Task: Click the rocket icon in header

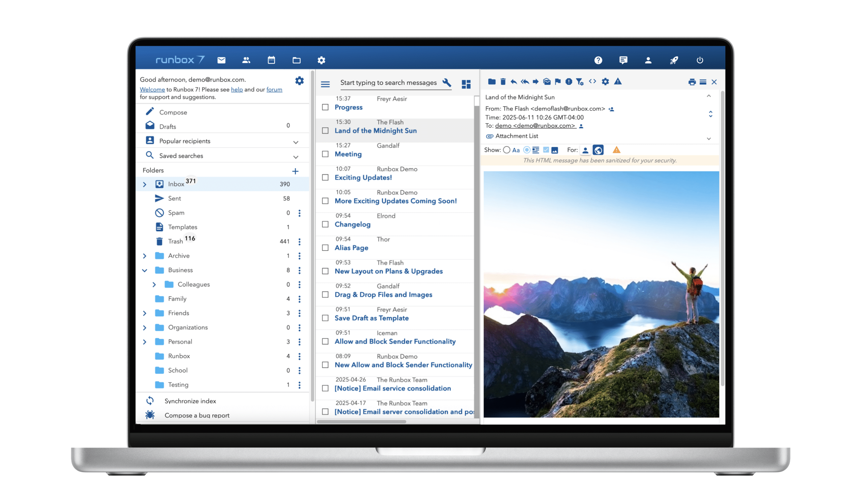Action: (x=674, y=60)
